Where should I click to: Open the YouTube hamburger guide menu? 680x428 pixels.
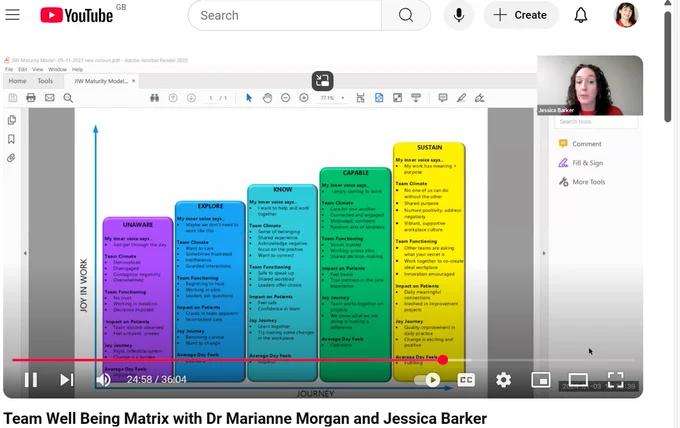[13, 15]
